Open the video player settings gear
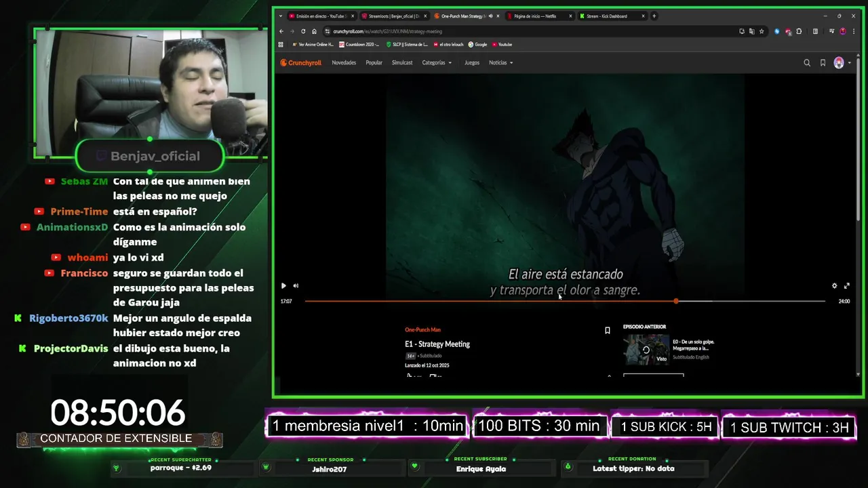 click(x=834, y=286)
